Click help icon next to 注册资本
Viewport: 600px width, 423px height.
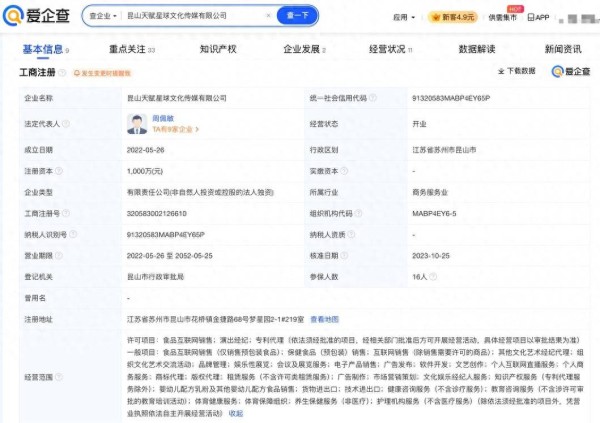[x=59, y=171]
